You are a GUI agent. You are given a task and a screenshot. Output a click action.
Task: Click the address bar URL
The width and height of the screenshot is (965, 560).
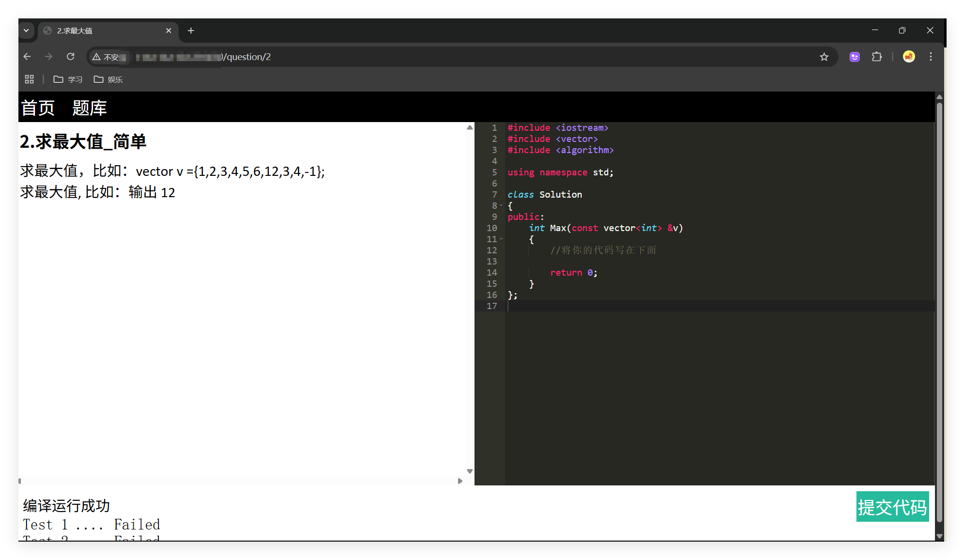[x=246, y=57]
